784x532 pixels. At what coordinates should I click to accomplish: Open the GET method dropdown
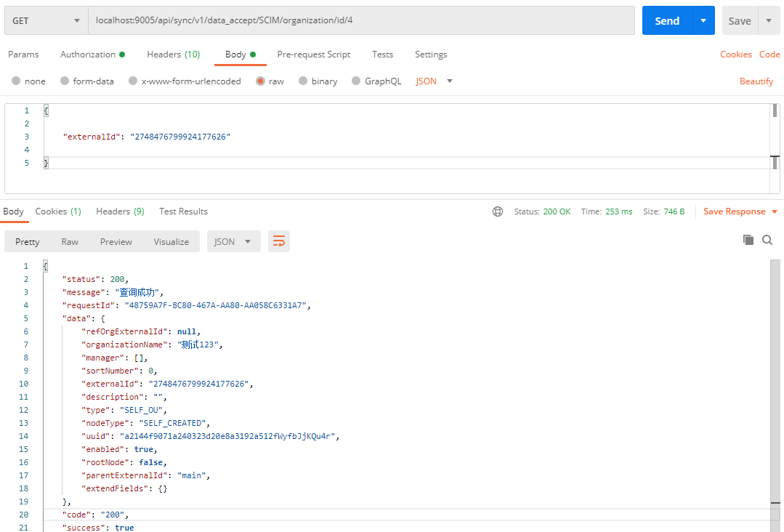coord(46,20)
